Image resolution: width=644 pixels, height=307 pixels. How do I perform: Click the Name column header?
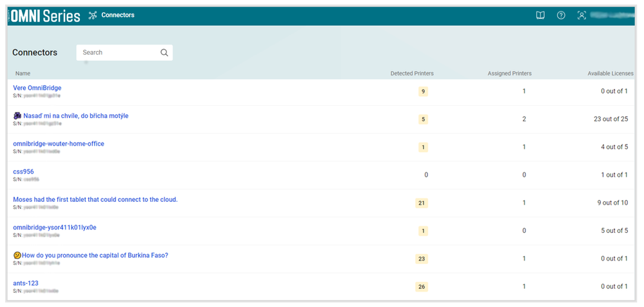coord(23,74)
